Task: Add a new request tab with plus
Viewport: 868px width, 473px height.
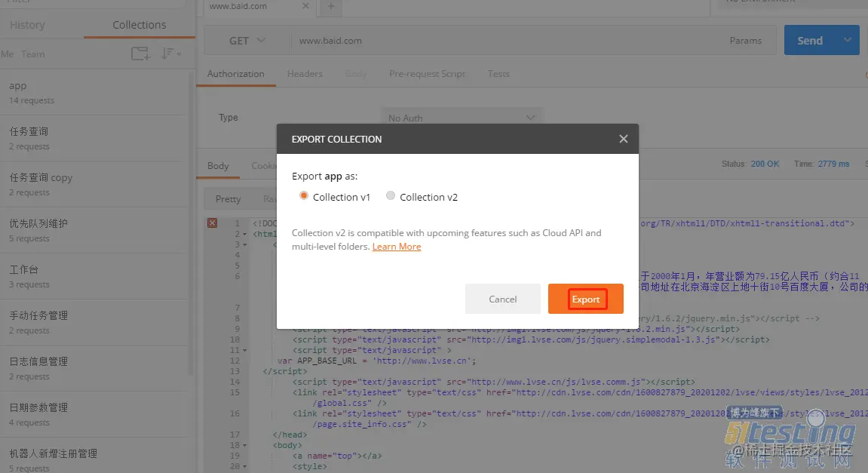Action: click(x=331, y=6)
